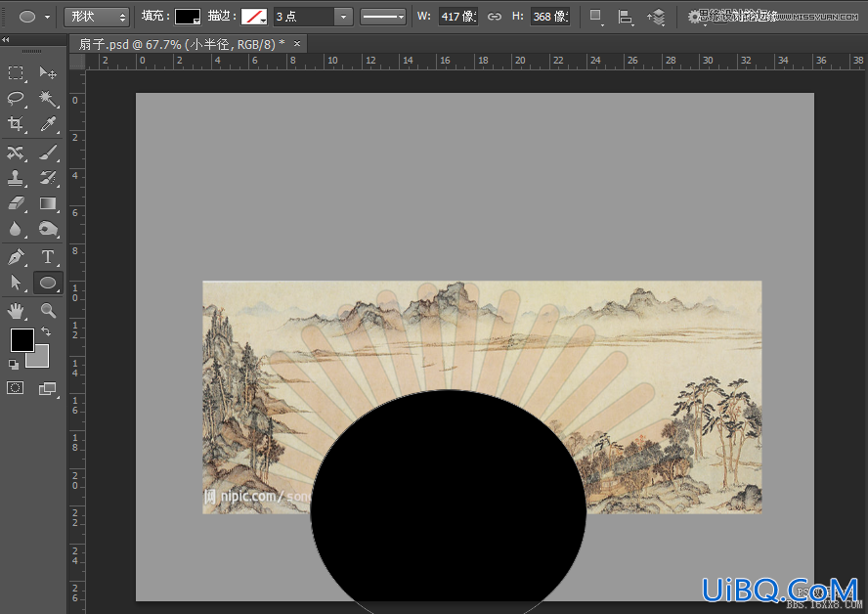Open path operations menu

(x=595, y=17)
